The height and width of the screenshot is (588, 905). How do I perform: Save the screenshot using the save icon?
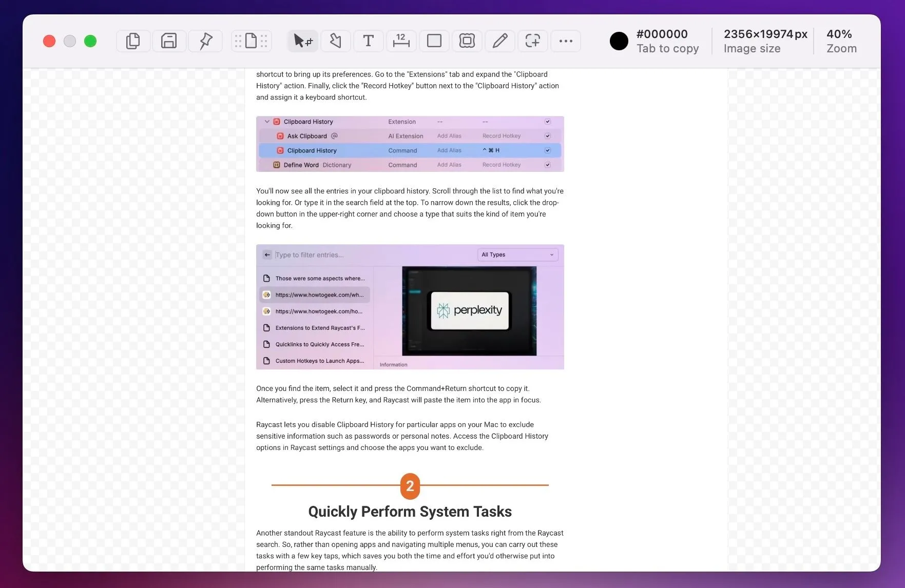point(169,41)
